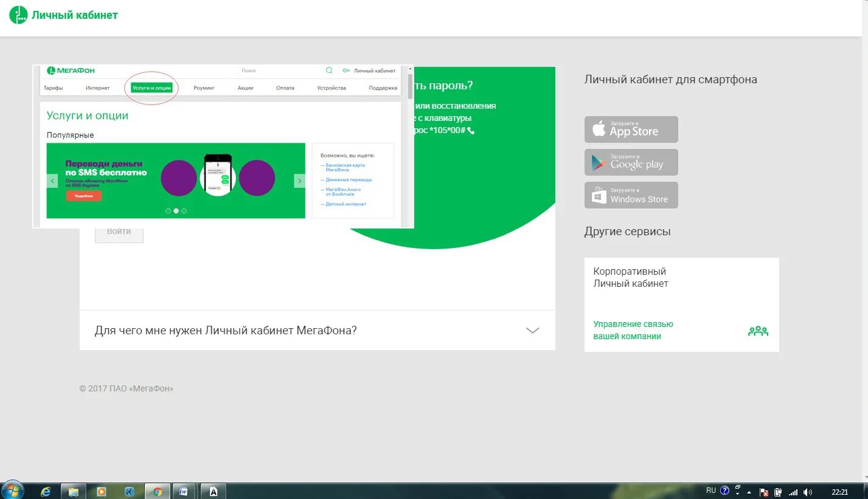Click the МегаФон logo in the inset page

tap(71, 71)
